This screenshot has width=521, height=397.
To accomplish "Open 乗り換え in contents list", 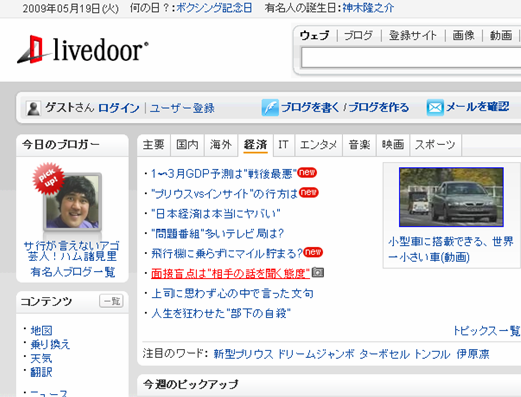I will click(50, 344).
